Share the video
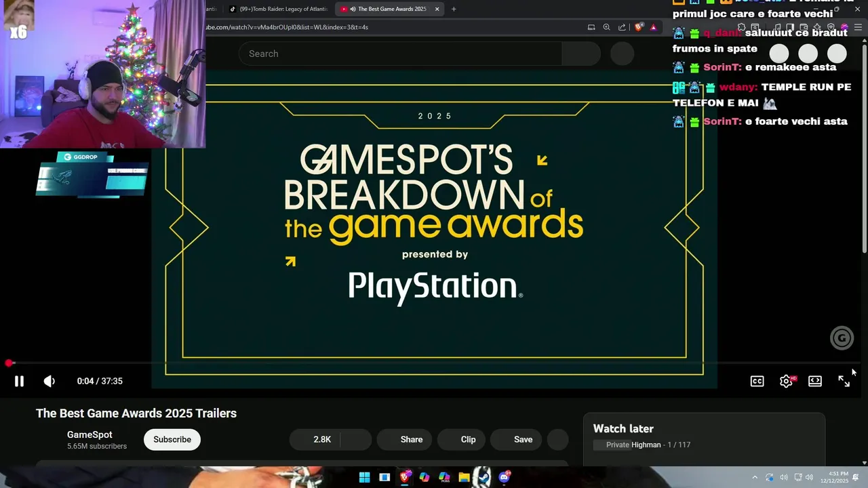Image resolution: width=868 pixels, height=488 pixels. [x=404, y=439]
